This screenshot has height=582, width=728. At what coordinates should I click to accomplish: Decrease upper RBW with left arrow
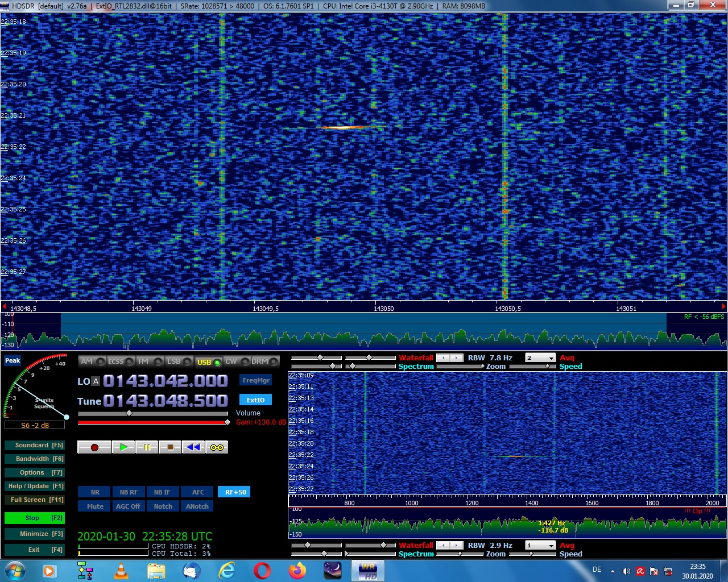443,358
